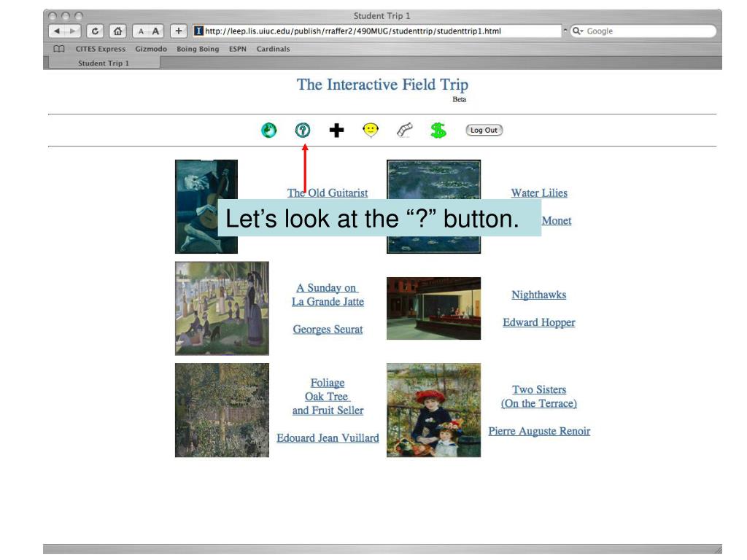747x560 pixels.
Task: Click the Edouard Jean Vuillard link
Action: pos(328,437)
